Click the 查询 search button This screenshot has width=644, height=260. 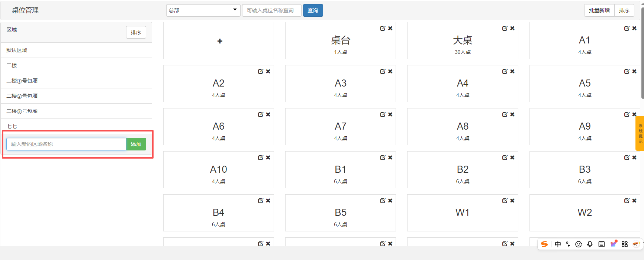tap(313, 10)
